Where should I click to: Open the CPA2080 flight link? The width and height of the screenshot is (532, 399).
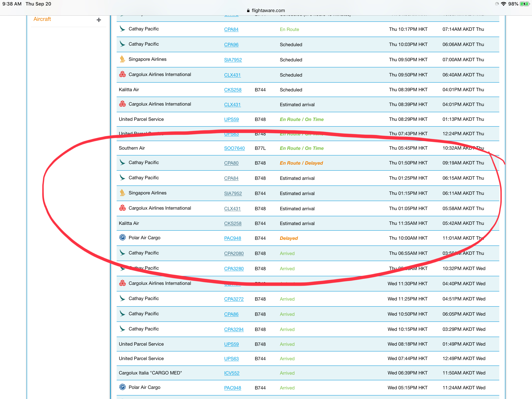point(234,253)
